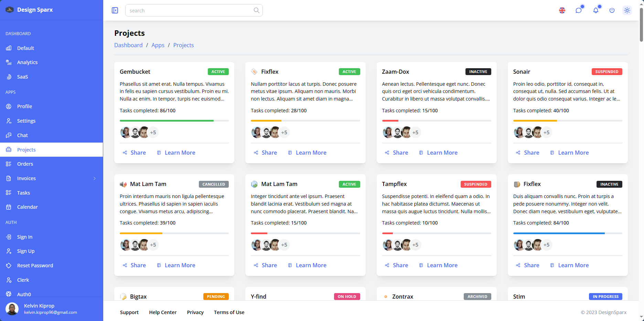The height and width of the screenshot is (321, 644).
Task: Expand the Invoices submenu chevron
Action: (x=95, y=178)
